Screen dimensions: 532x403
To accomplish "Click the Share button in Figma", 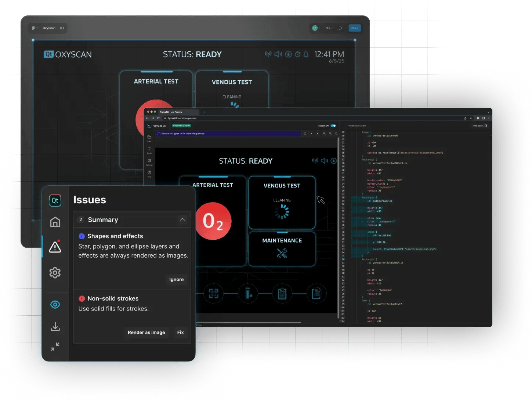I will point(354,28).
